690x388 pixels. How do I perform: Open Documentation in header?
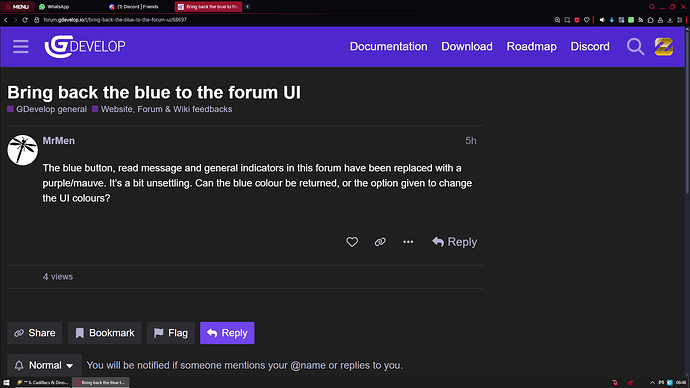[388, 46]
